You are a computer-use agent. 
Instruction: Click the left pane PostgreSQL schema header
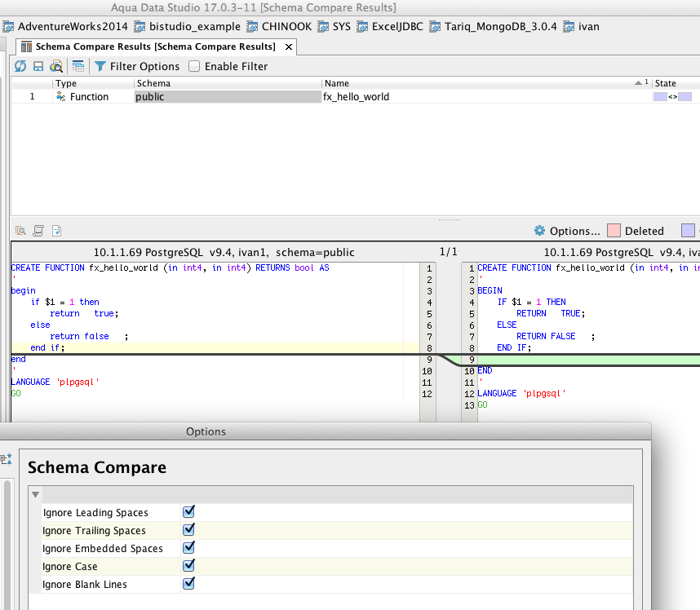(x=224, y=253)
